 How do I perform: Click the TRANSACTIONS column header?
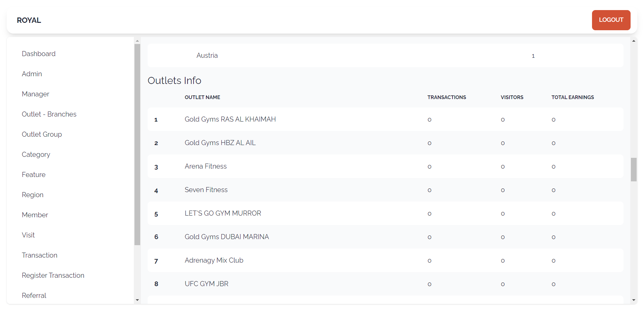[x=446, y=97]
